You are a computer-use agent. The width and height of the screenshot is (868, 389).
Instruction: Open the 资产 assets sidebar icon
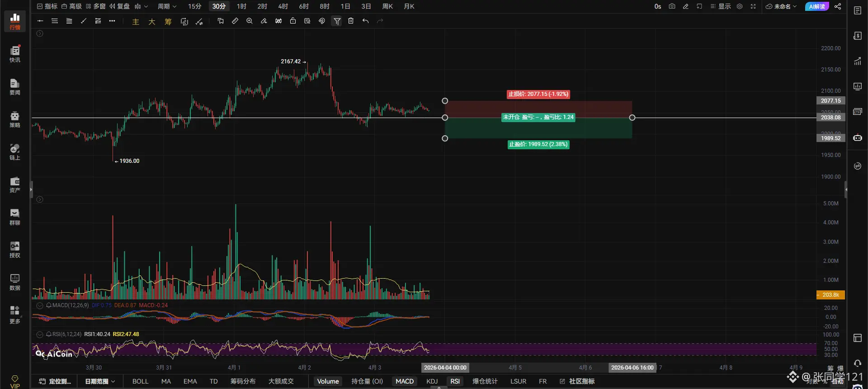15,184
